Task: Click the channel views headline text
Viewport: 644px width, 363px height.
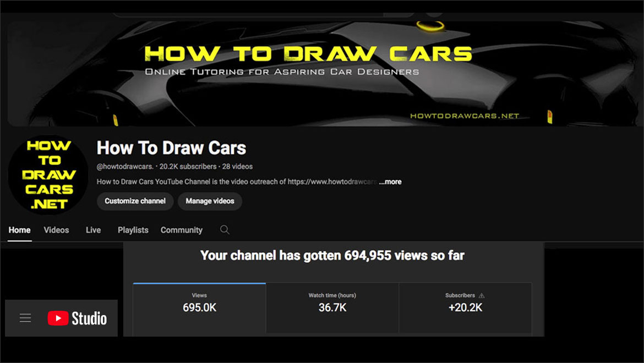Action: pyautogui.click(x=332, y=256)
